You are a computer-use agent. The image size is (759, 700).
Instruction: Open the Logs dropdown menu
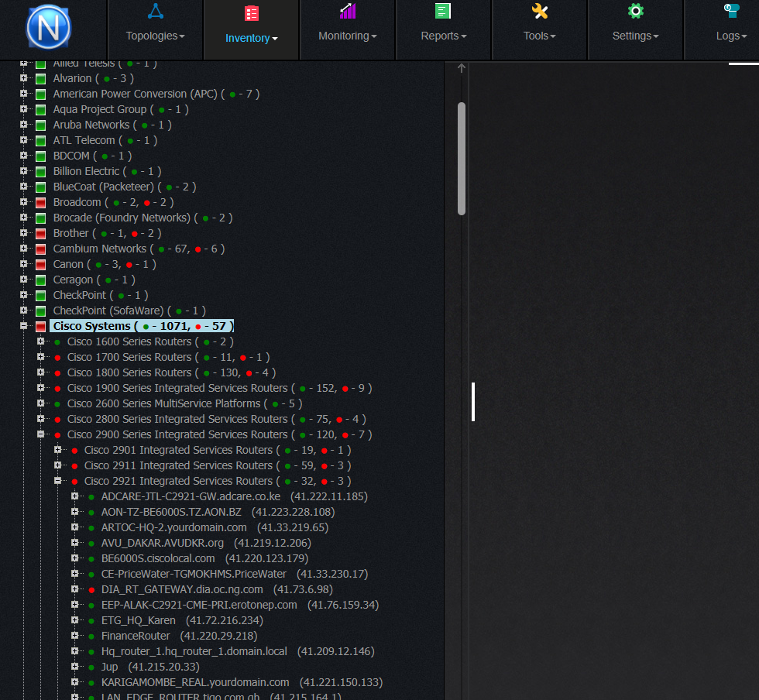[x=731, y=36]
